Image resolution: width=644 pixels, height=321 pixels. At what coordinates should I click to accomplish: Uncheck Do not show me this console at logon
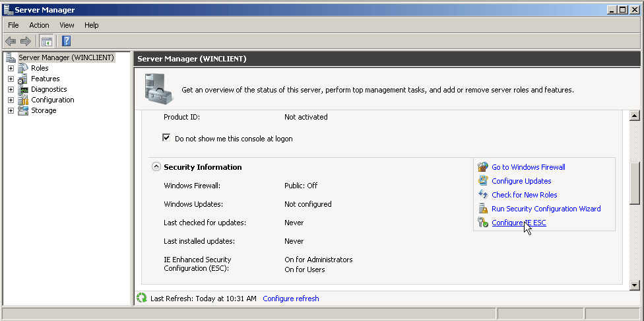[167, 139]
